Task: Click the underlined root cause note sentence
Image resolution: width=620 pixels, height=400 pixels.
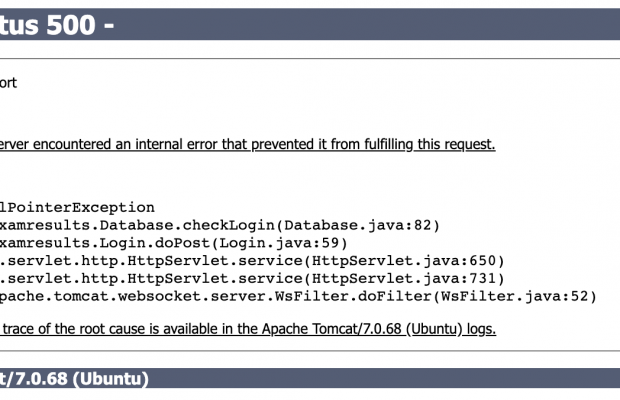Action: tap(245, 328)
